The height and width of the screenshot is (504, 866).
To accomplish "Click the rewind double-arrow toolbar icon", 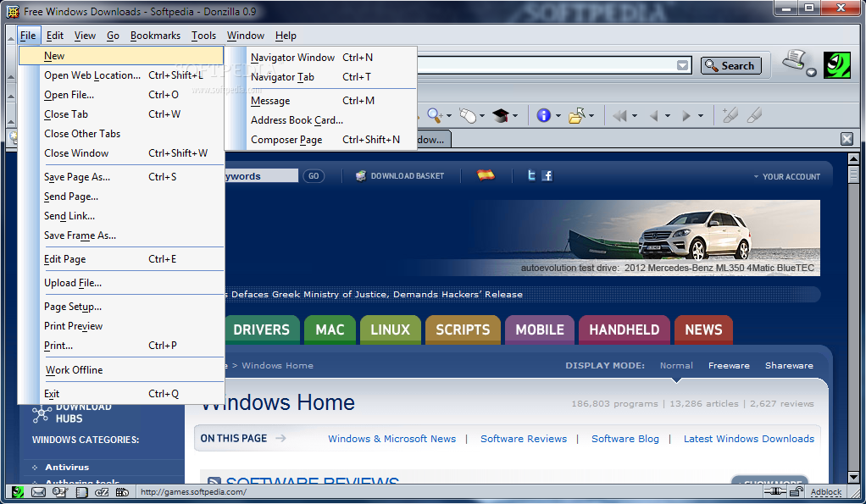I will tap(619, 116).
